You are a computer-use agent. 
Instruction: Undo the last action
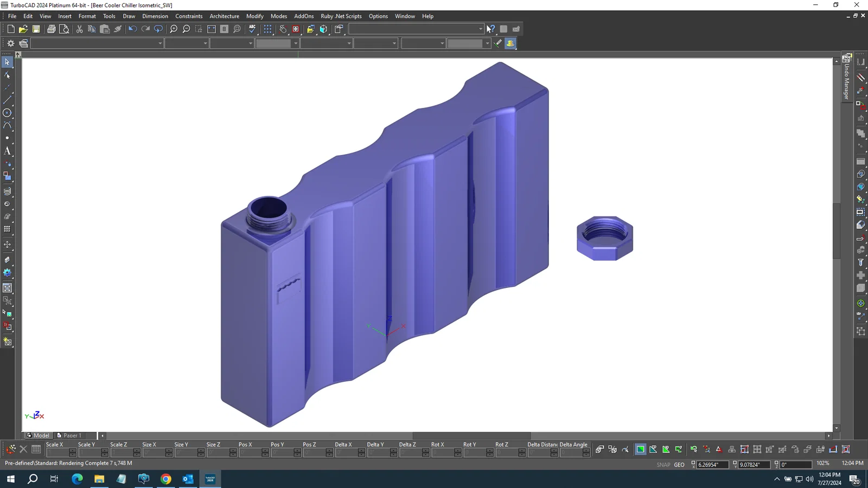tap(132, 29)
